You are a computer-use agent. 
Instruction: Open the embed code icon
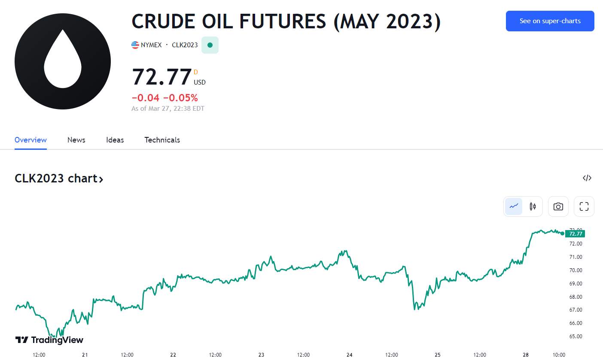(x=587, y=178)
